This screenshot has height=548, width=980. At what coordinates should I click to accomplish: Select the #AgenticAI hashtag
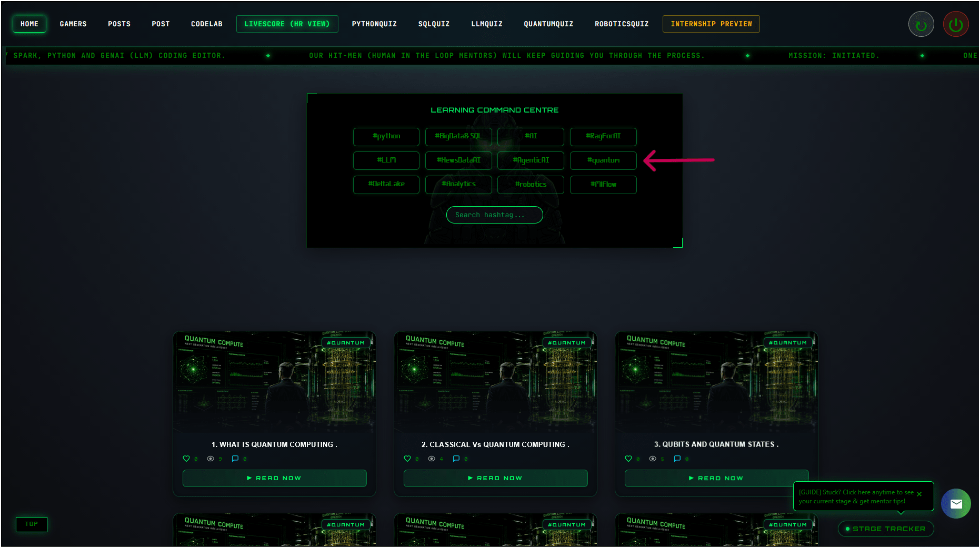[531, 160]
